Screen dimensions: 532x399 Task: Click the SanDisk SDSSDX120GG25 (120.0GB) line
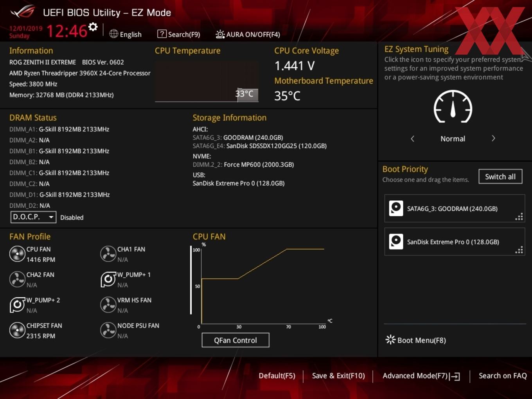[x=259, y=146]
